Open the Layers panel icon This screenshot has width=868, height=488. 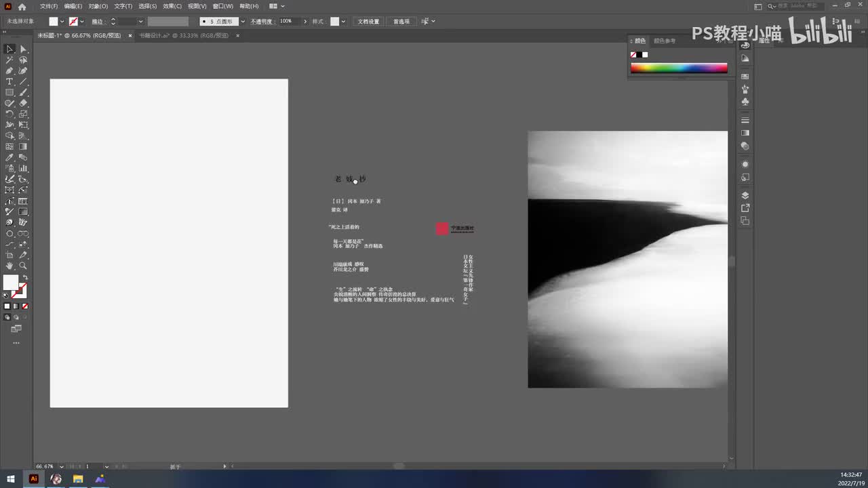[x=745, y=195]
